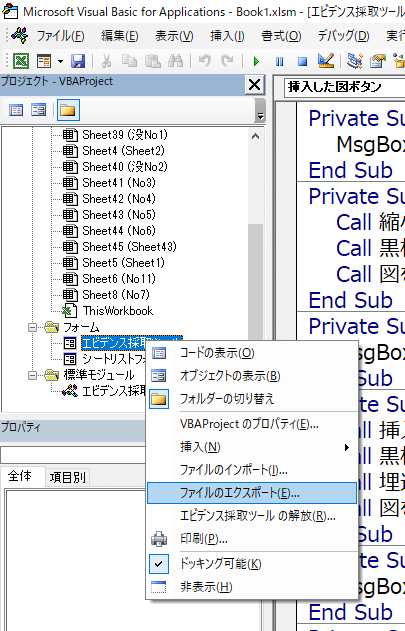
Task: Open VBAProject のプロパティ(E)... entry
Action: (x=252, y=424)
